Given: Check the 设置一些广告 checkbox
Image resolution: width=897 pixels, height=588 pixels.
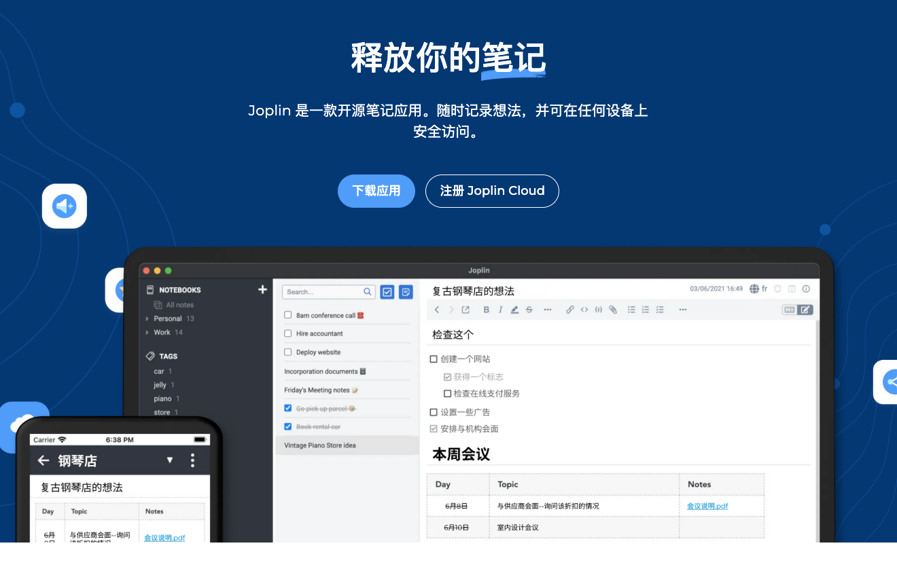Looking at the screenshot, I should click(x=434, y=412).
